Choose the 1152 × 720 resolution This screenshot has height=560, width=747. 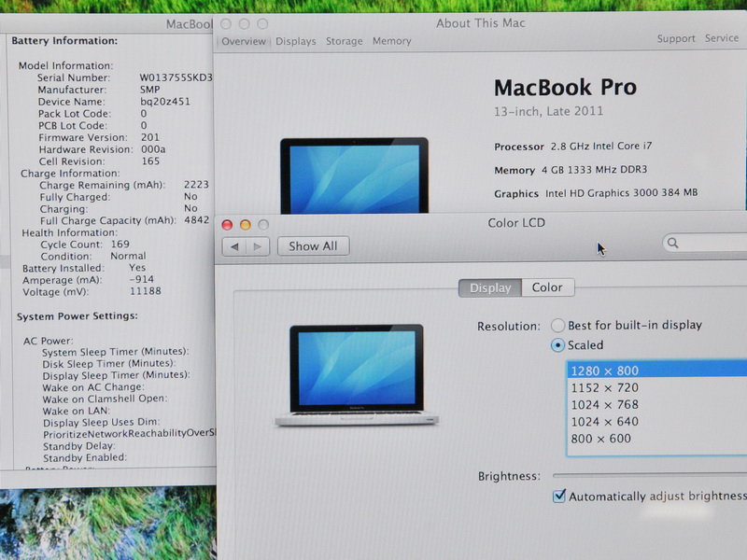coord(657,387)
